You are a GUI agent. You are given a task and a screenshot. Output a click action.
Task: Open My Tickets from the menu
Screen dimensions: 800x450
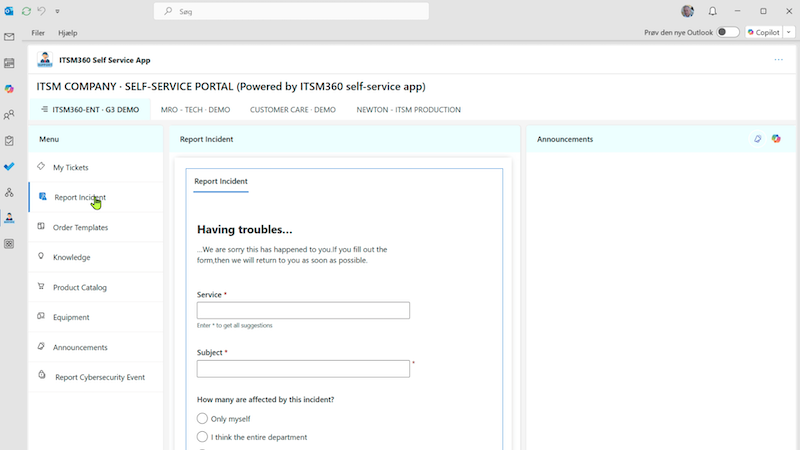96,167
